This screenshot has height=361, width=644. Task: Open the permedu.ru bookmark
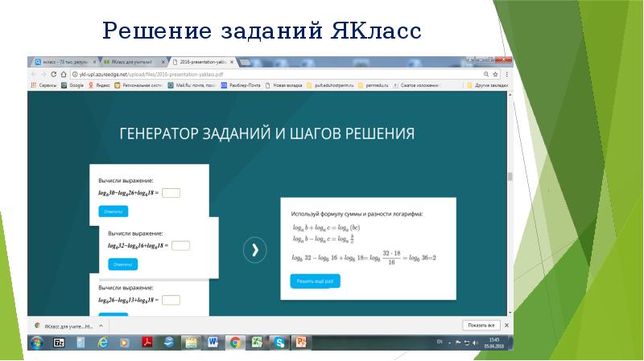click(x=373, y=85)
